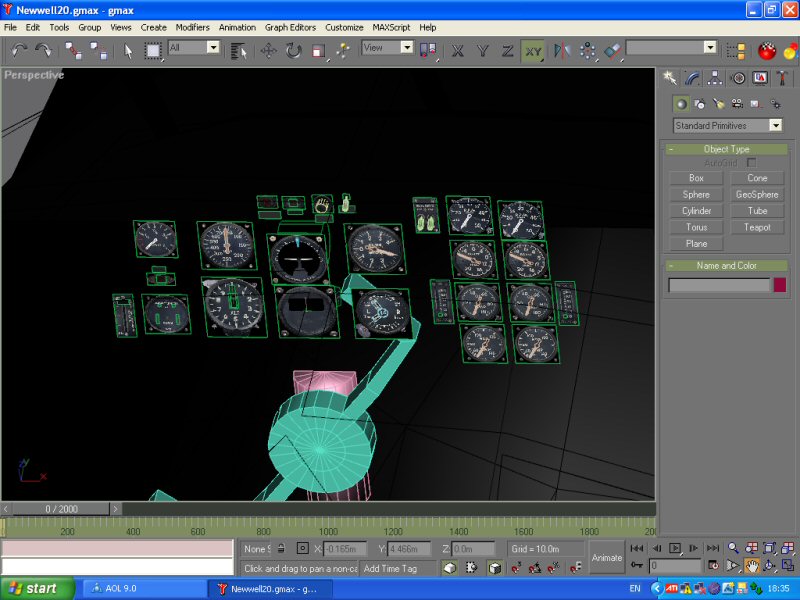Open the View reference coordinate dropdown

(387, 47)
